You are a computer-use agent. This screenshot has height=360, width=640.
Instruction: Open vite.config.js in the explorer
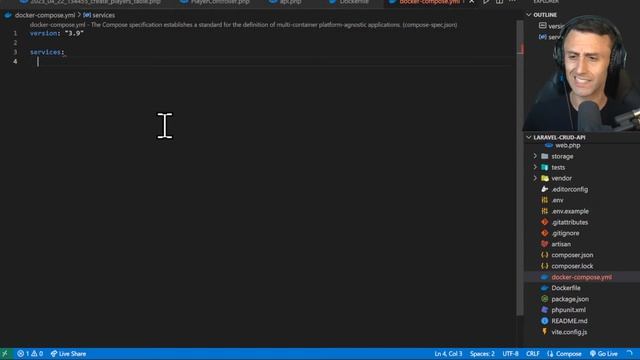tap(569, 332)
